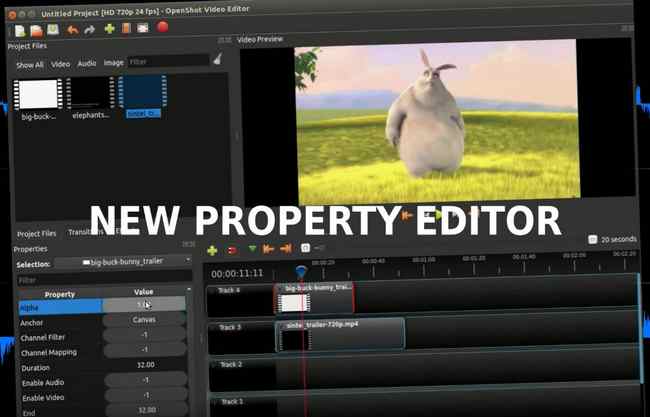Select the Show All filter button
The width and height of the screenshot is (650, 417).
[29, 65]
